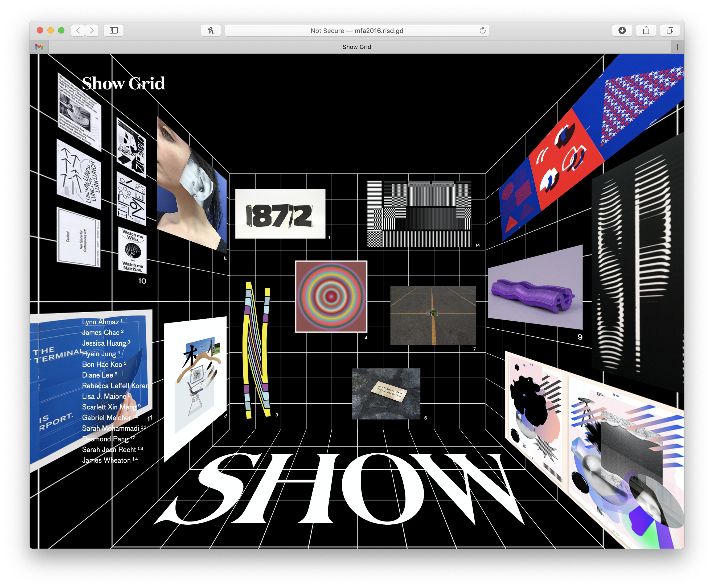
Task: Open the woman's face portrait artwork
Action: 191,185
